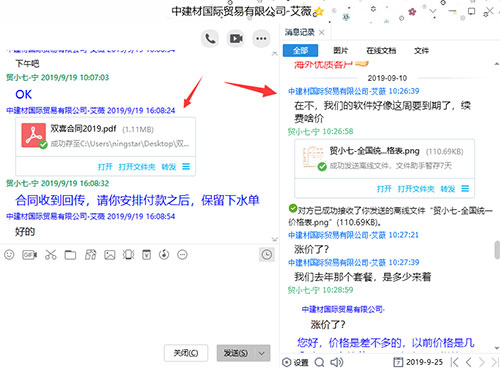The width and height of the screenshot is (500, 369).
Task: Open the emoji picker in chat toolbar
Action: tap(9, 255)
